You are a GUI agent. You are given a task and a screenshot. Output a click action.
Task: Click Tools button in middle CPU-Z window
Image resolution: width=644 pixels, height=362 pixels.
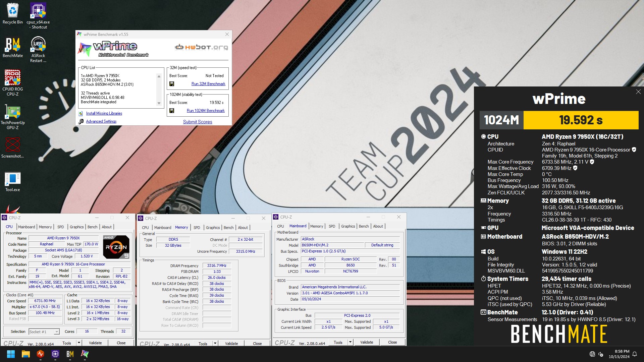coord(203,344)
